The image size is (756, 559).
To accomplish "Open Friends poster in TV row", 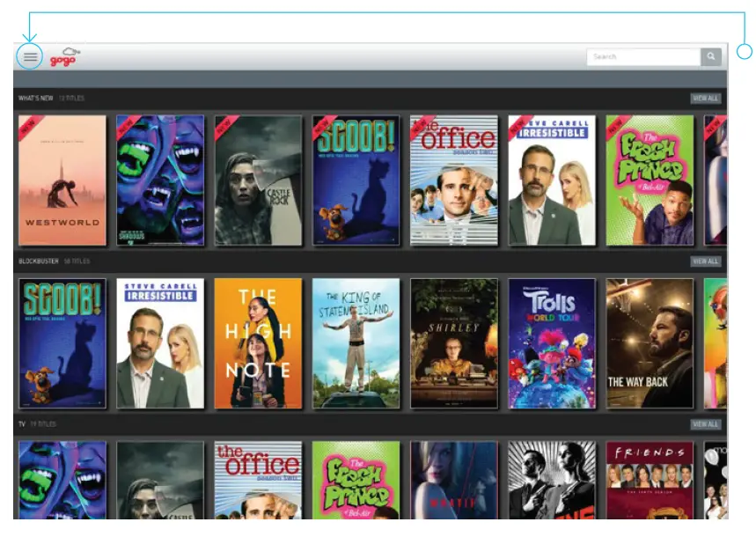I will point(650,481).
